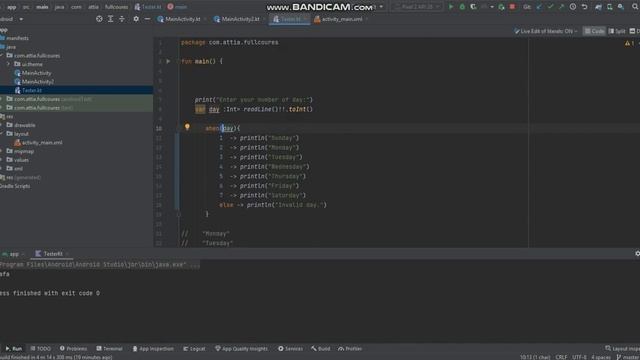Open Build tool window
Image resolution: width=640 pixels, height=360 pixels.
321,349
